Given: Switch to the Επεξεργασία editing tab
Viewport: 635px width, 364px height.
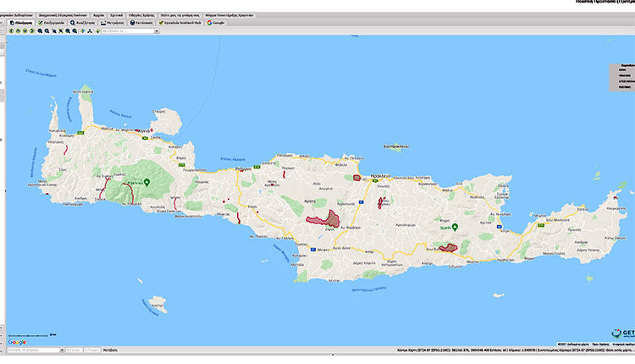Looking at the screenshot, I should [52, 23].
